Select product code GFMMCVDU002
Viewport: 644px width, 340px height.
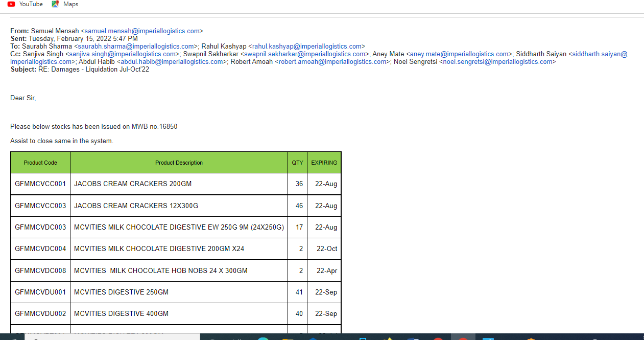click(x=40, y=314)
